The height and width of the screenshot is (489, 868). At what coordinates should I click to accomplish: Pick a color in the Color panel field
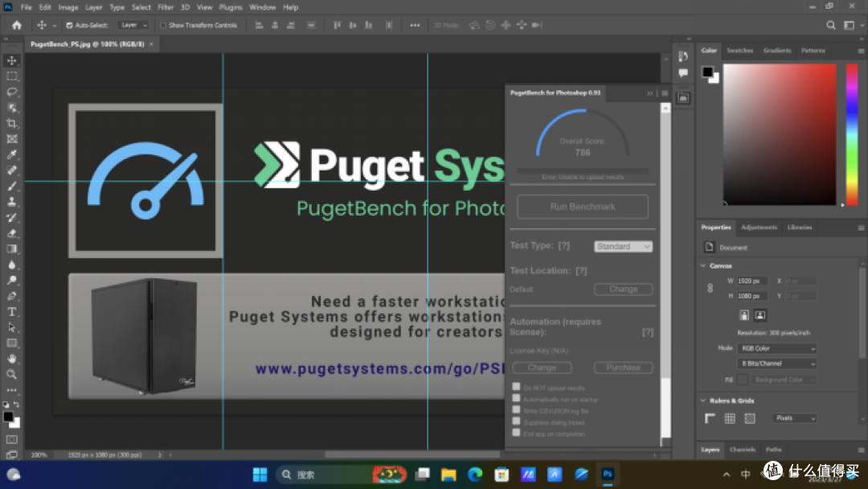780,134
